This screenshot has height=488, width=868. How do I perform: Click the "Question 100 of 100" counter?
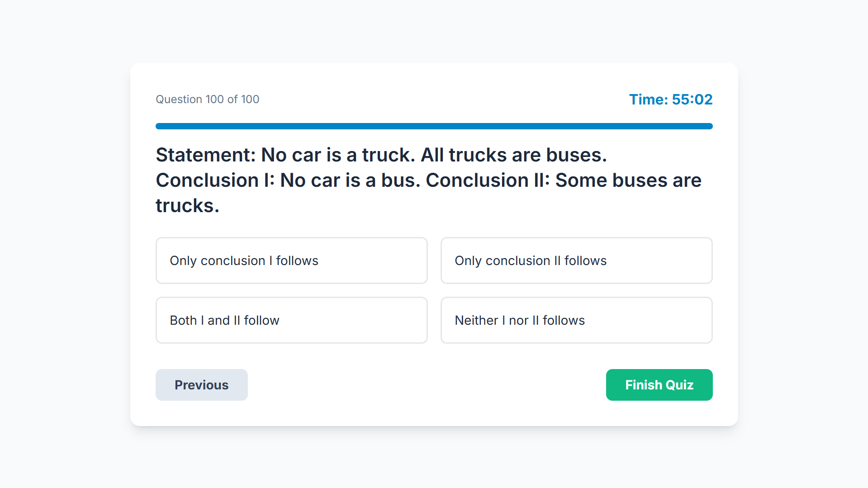click(x=207, y=99)
